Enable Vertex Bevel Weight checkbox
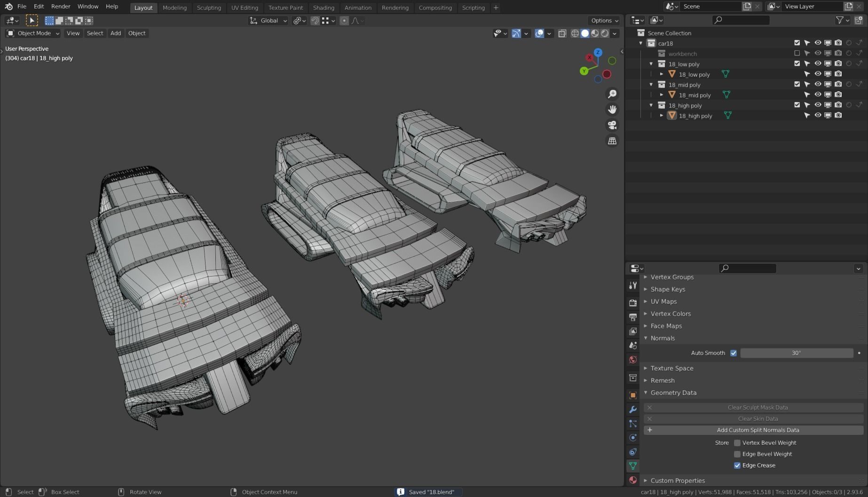868x497 pixels. point(737,443)
